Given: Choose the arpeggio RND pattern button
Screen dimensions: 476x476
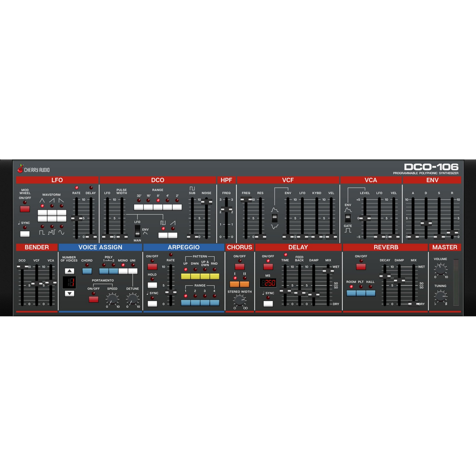Looking at the screenshot, I should click(x=214, y=276).
